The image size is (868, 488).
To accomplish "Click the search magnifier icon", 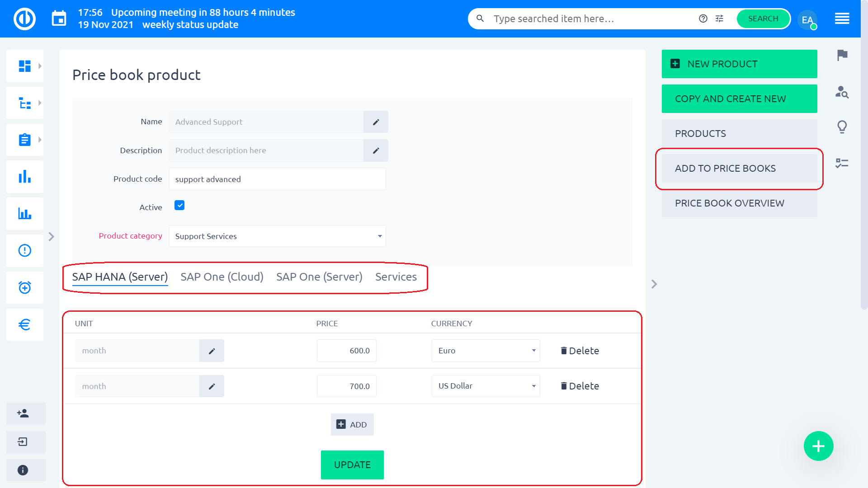I will (x=480, y=19).
